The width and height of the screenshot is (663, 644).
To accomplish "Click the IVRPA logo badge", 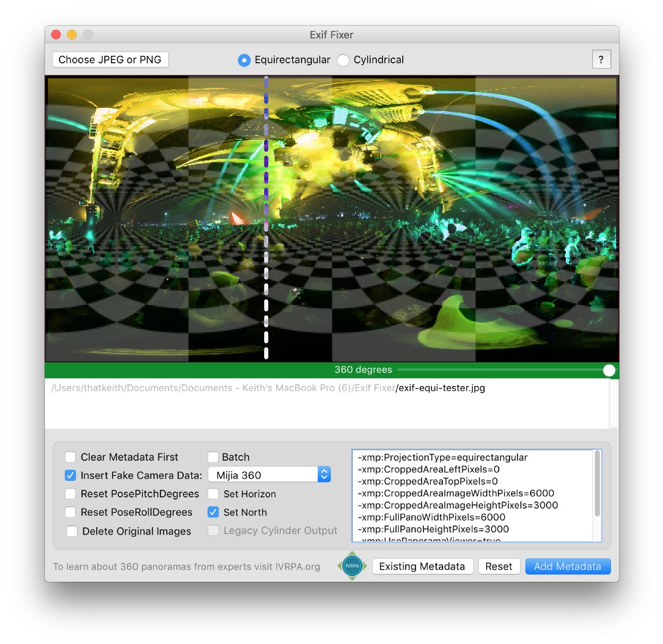I will tap(352, 566).
